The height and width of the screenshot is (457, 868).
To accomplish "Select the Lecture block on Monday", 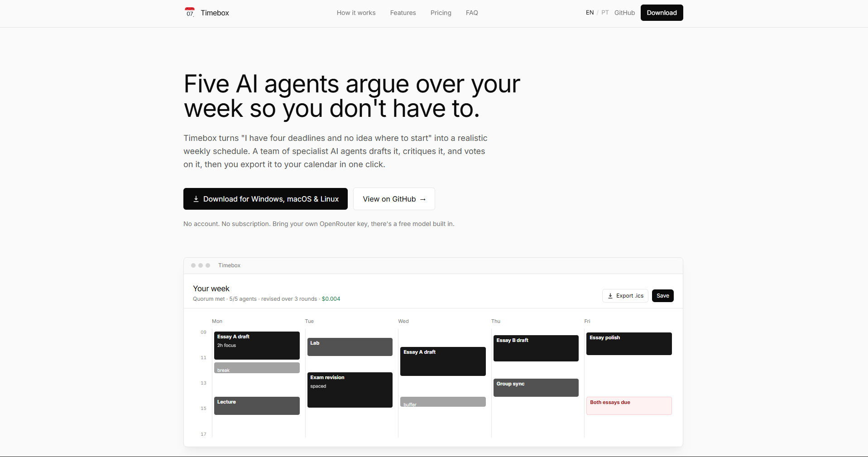I will (257, 406).
